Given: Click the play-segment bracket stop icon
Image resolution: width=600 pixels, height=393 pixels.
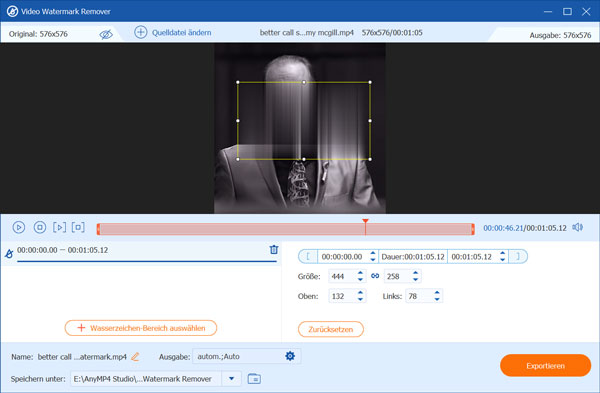Looking at the screenshot, I should 78,227.
